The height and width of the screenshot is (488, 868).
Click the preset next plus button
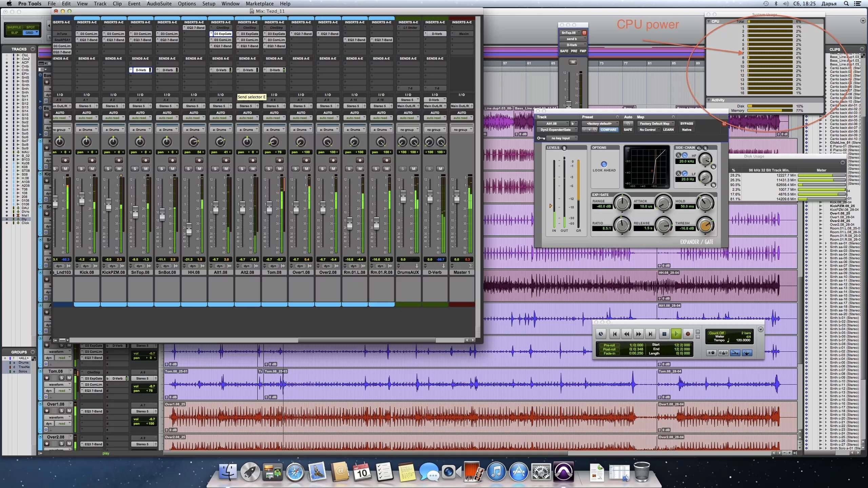coord(590,130)
